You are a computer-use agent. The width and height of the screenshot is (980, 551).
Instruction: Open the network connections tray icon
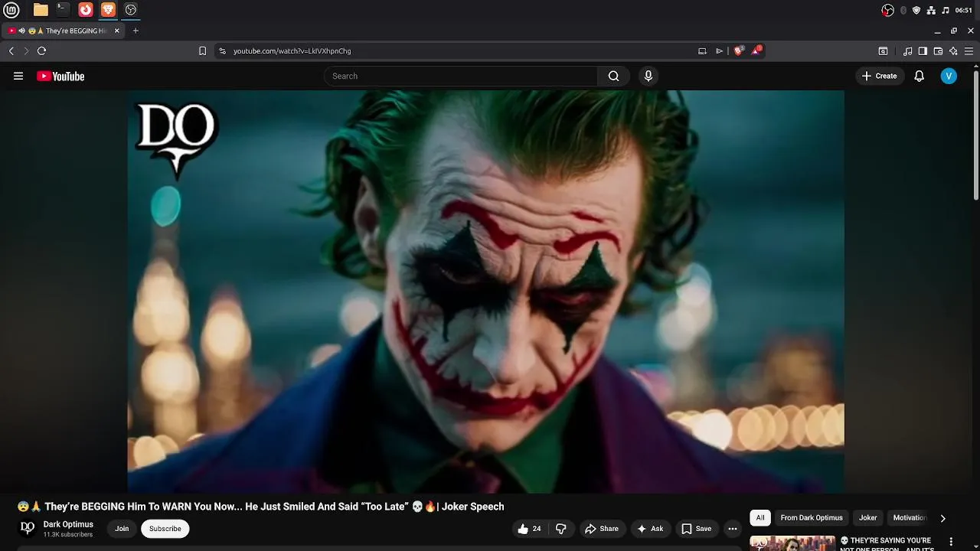pos(931,10)
